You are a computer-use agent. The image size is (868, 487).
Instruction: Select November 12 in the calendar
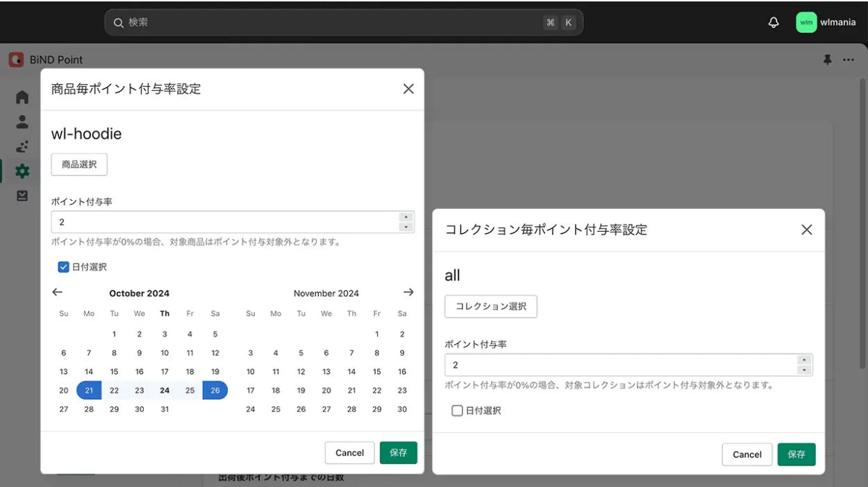click(301, 372)
